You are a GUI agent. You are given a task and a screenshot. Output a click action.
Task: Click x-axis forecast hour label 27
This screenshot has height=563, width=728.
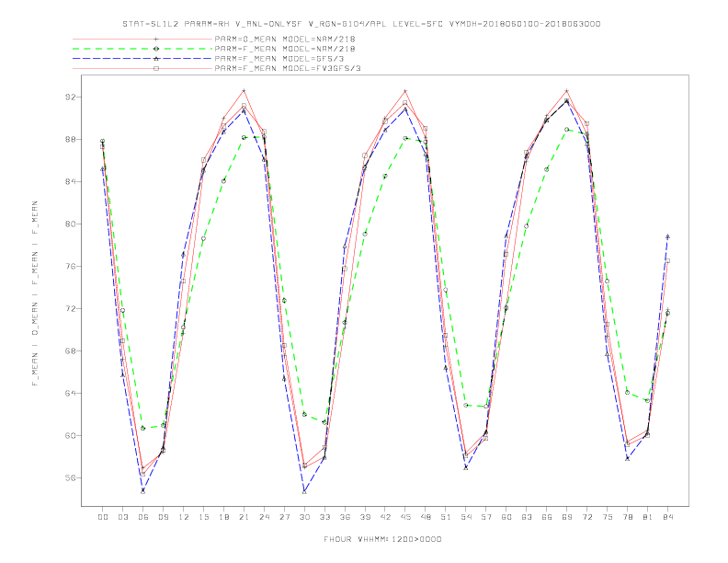coord(284,517)
